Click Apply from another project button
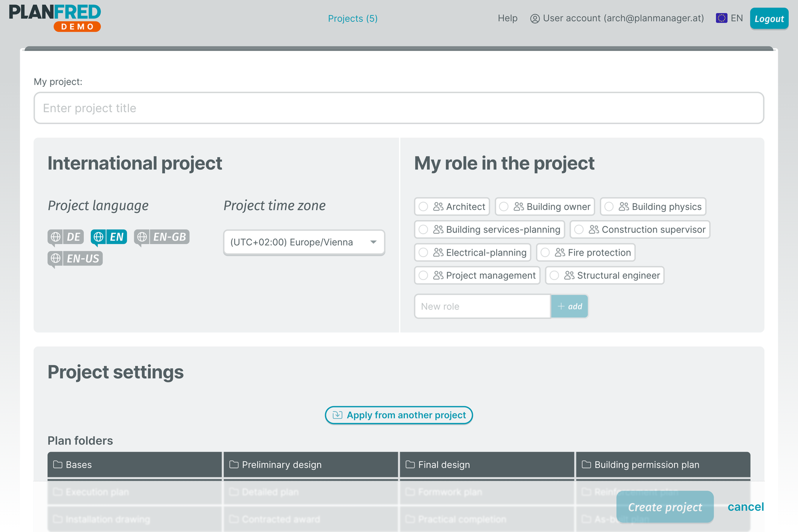Screen dimensions: 798x532 tap(399, 415)
